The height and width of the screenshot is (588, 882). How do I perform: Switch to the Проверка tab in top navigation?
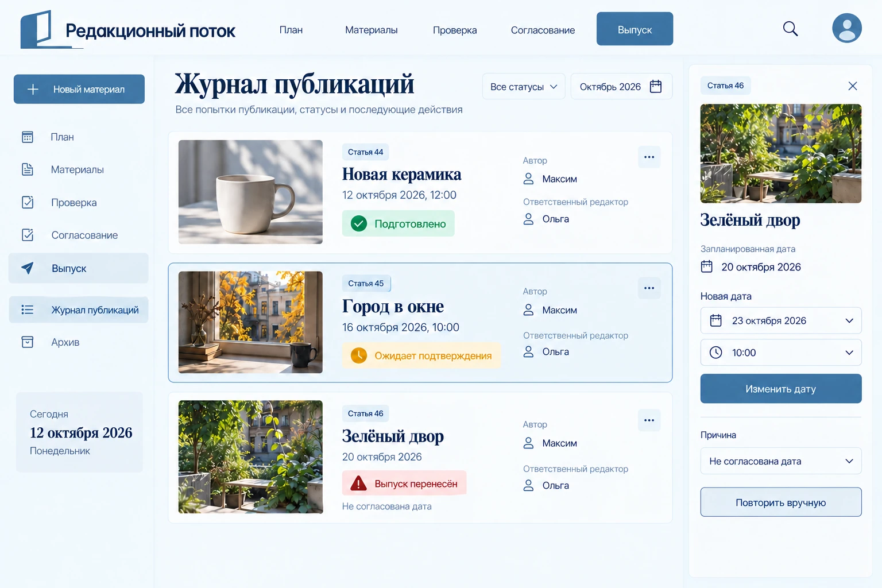coord(455,30)
